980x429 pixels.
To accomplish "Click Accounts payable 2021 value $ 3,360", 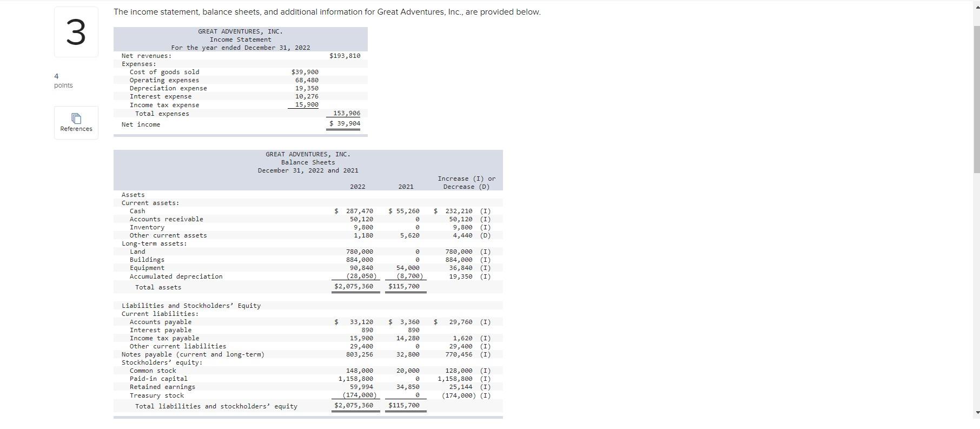I will [x=403, y=322].
